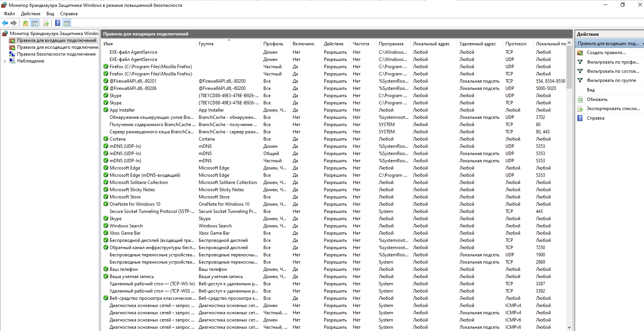
Task: Click the Export list toolbar icon
Action: [x=46, y=23]
